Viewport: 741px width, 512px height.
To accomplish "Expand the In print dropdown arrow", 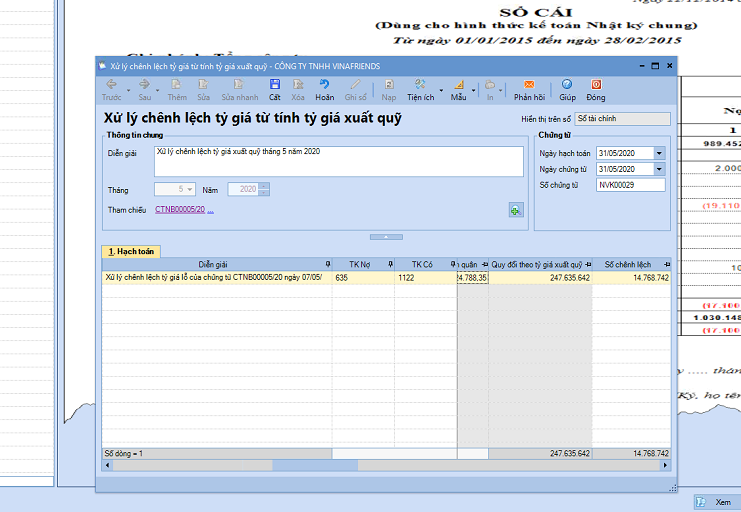I will [500, 90].
